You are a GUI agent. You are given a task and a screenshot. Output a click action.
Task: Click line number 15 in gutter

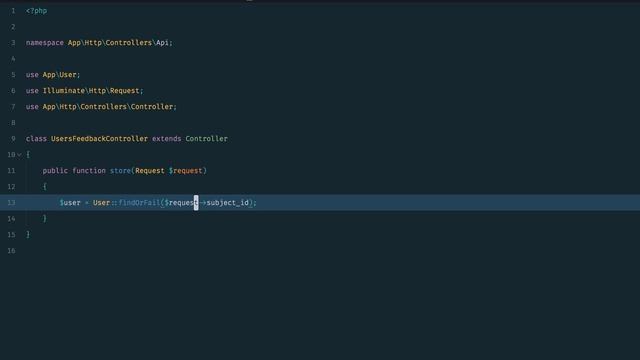[11, 235]
